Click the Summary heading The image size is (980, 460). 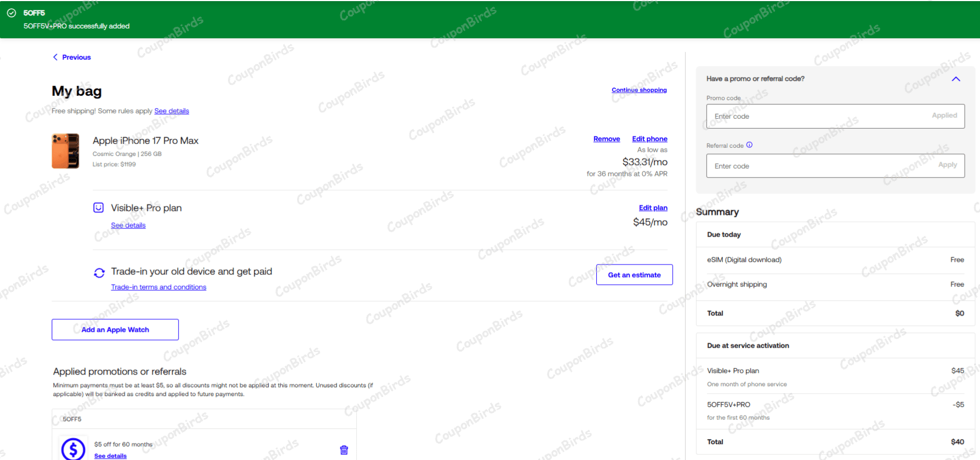[717, 212]
